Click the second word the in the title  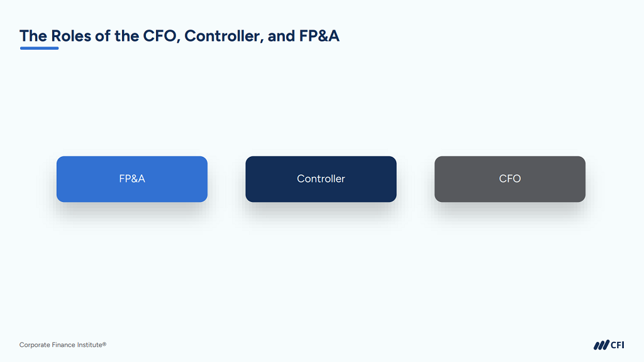click(126, 37)
